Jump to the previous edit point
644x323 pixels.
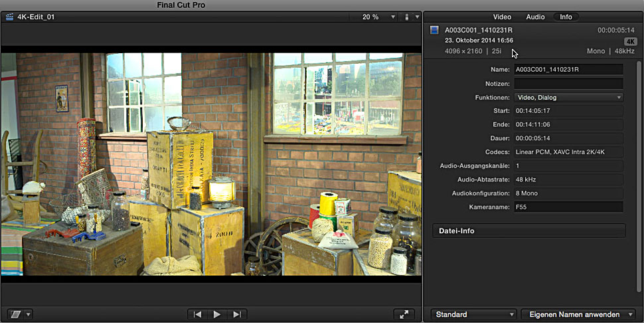pos(197,314)
